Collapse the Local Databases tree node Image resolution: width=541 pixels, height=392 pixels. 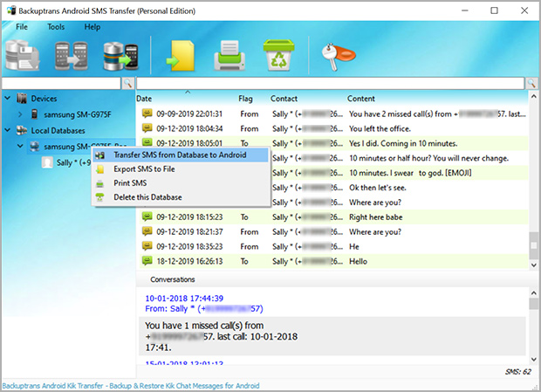click(7, 130)
